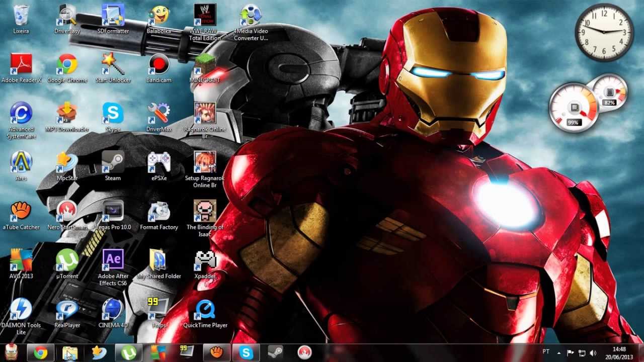Open the 4Media Video Converter shortcut

click(251, 23)
